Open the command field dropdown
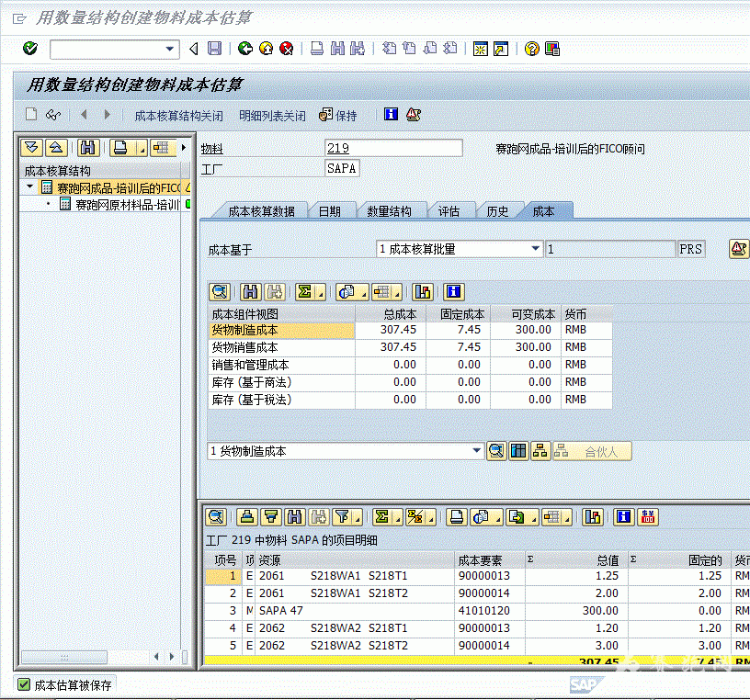This screenshot has height=700, width=750. coord(169,49)
